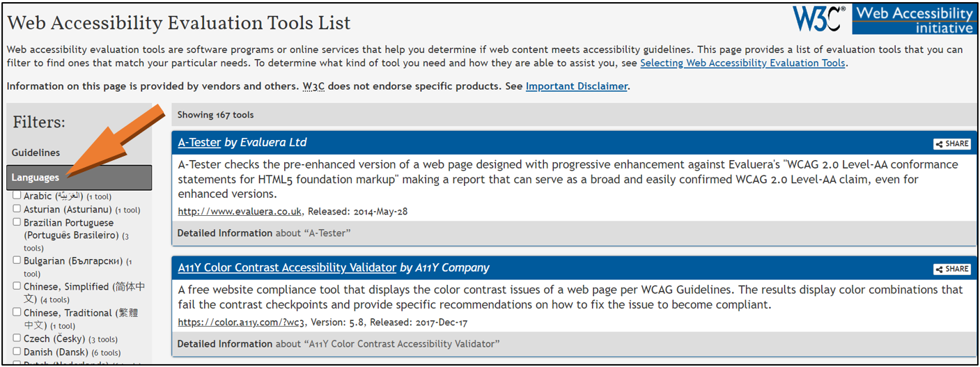Toggle the Czech language checkbox
Viewport: 980px width, 367px height.
[17, 338]
